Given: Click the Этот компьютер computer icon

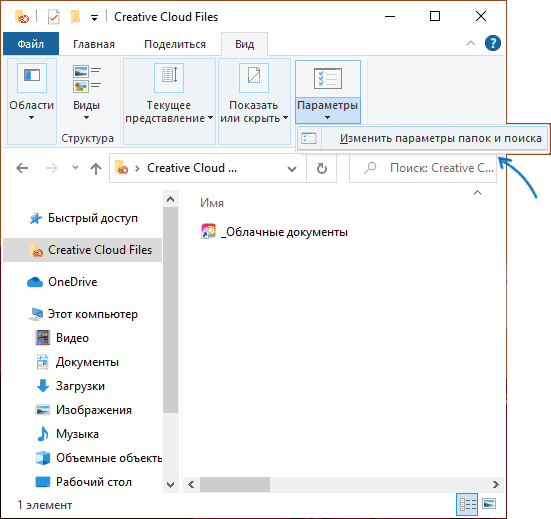Looking at the screenshot, I should pos(35,314).
